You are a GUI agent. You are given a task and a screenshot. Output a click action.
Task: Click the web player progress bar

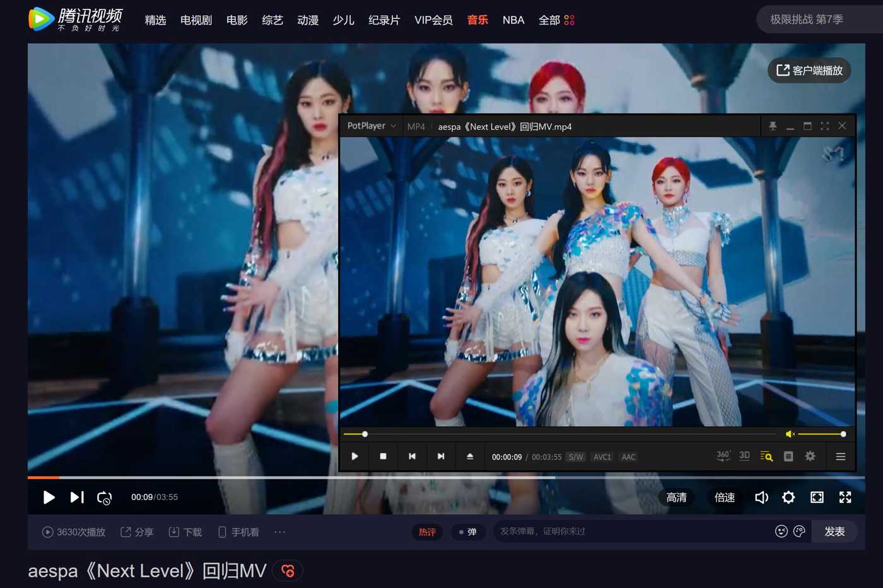click(x=446, y=478)
